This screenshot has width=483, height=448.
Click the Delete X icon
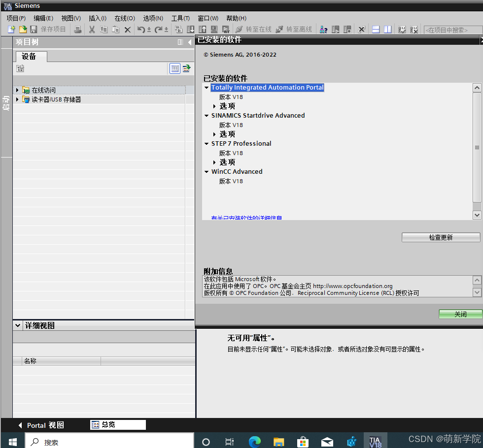128,30
